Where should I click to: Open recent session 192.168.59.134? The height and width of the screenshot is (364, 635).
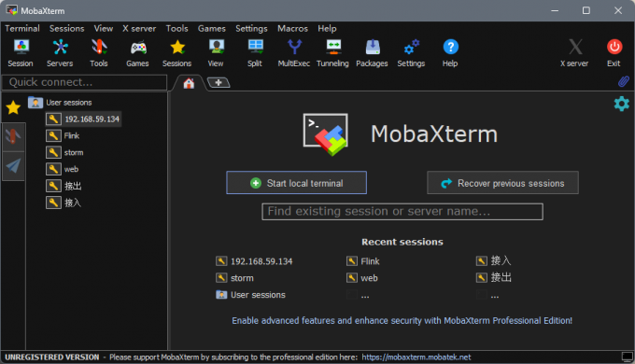point(254,261)
